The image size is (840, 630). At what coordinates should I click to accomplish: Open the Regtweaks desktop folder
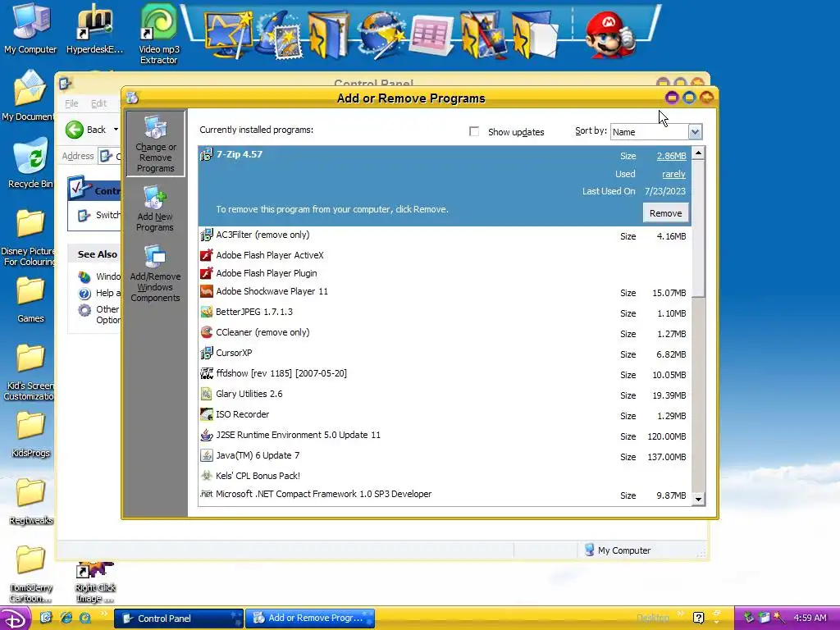(30, 501)
